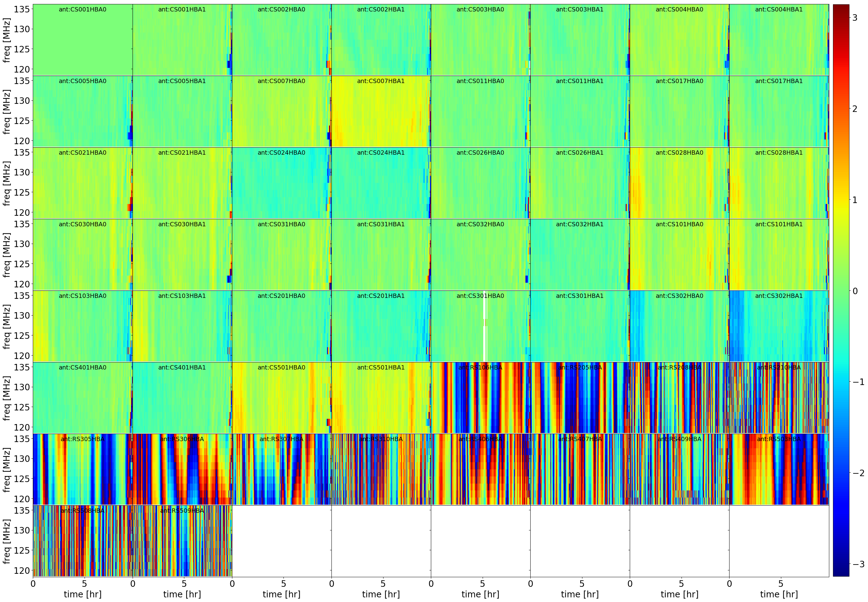Select the ant:CS002HBA1 label text
This screenshot has width=868, height=602.
point(381,9)
